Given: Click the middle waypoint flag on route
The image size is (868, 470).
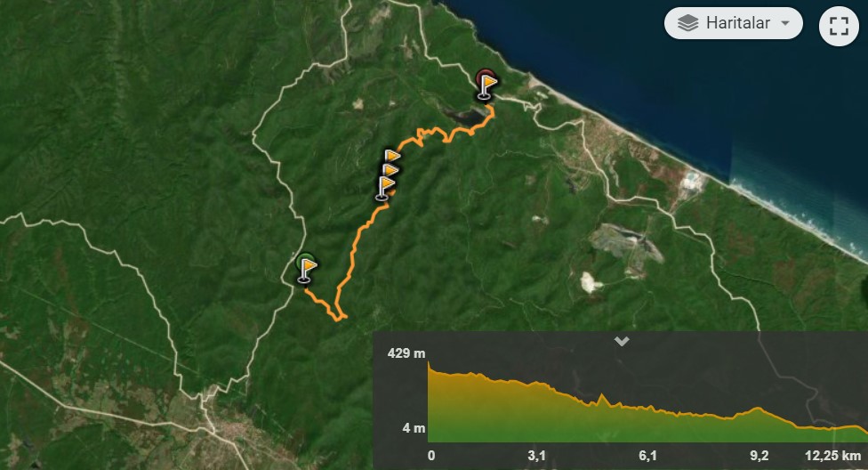Looking at the screenshot, I should pos(390,170).
